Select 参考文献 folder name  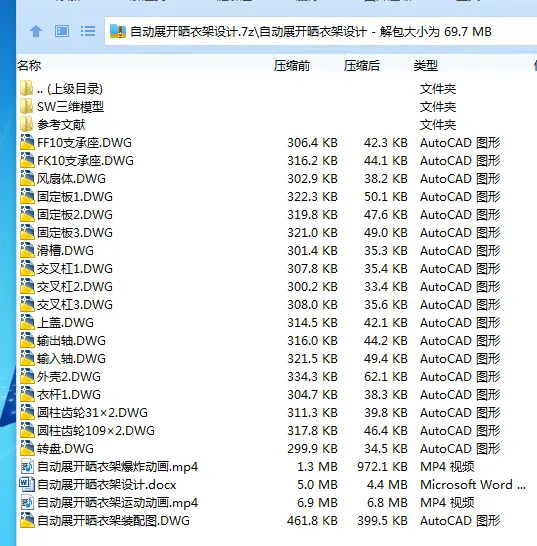point(61,125)
